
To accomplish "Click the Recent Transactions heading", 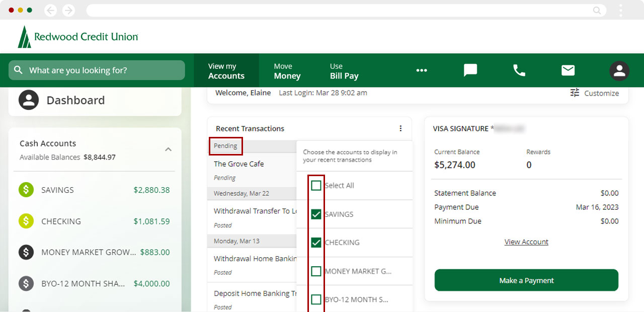I will coord(250,129).
